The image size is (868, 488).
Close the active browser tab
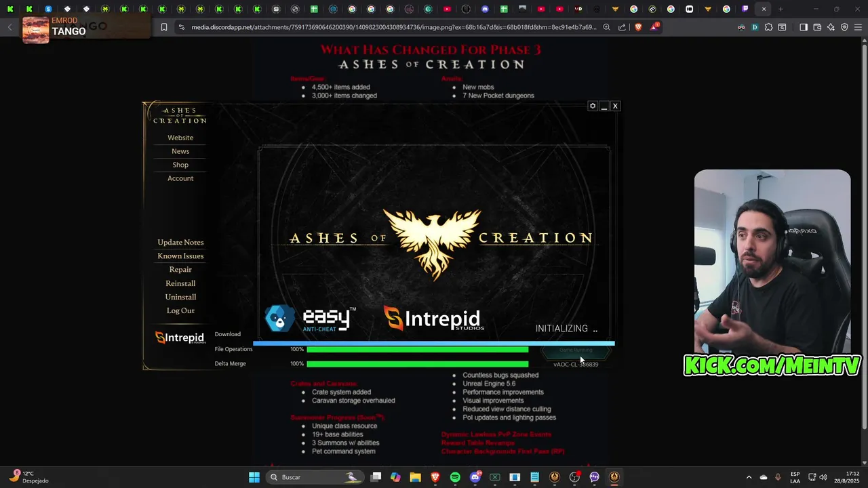(x=764, y=9)
